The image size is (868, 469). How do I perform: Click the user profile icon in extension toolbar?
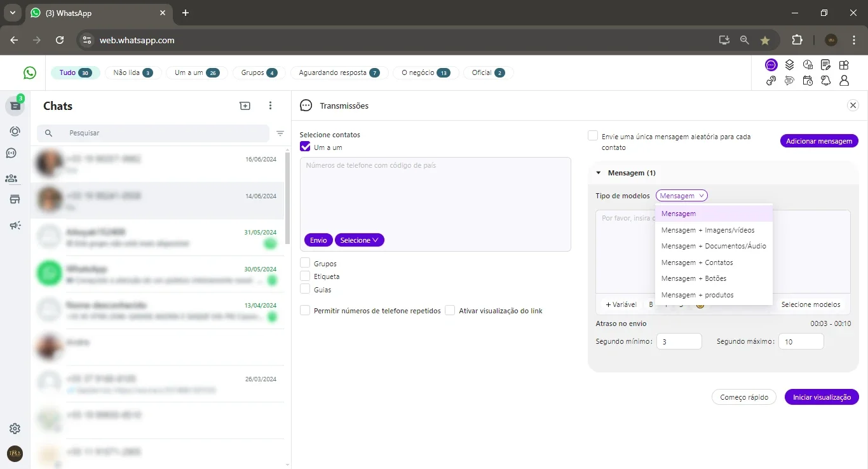(x=844, y=81)
